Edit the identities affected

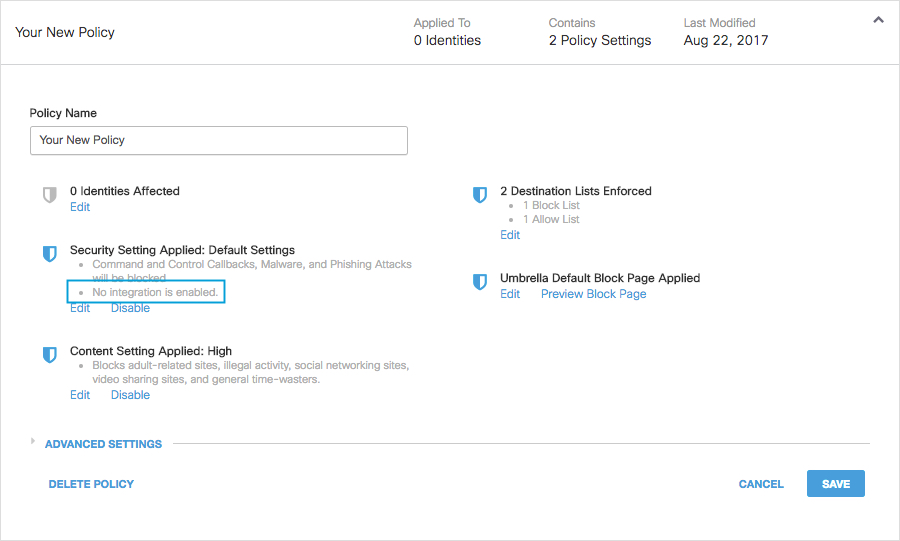[80, 207]
